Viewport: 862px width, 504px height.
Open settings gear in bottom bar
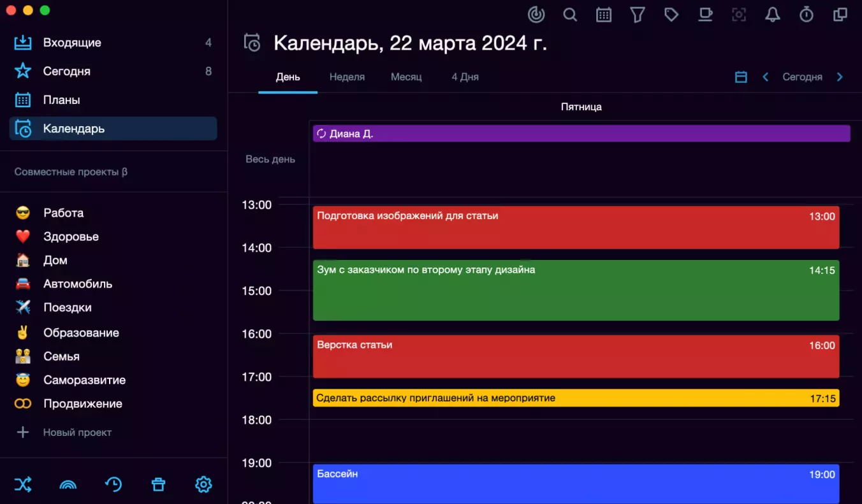click(x=203, y=484)
